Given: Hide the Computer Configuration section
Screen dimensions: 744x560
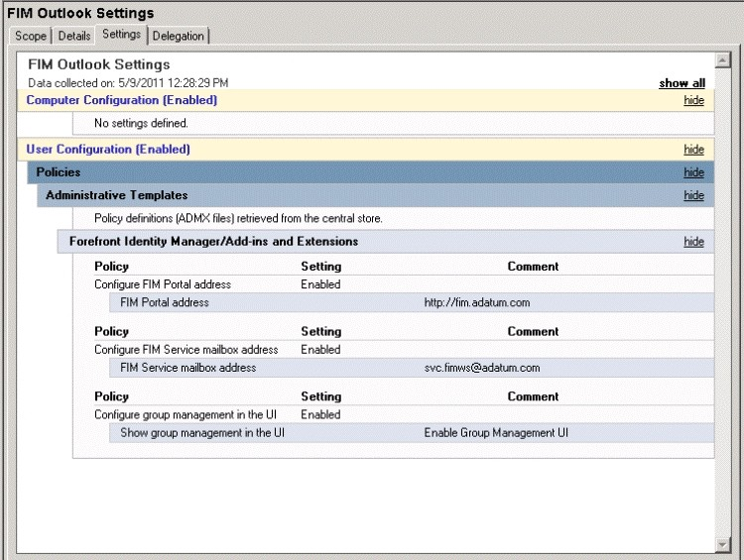Looking at the screenshot, I should [693, 100].
